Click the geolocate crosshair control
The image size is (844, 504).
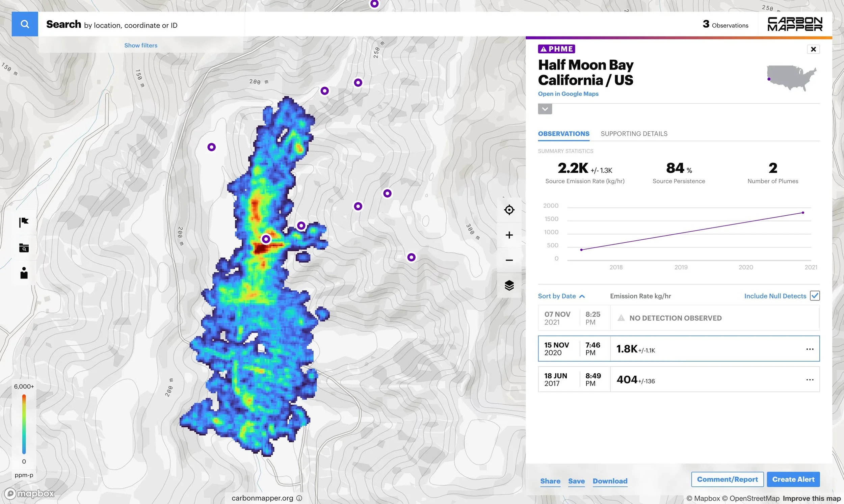[509, 210]
